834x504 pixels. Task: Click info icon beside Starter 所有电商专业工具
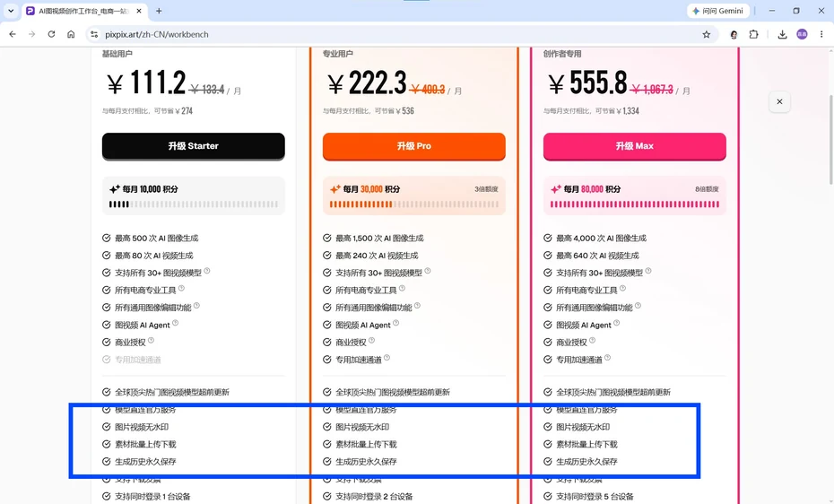[x=181, y=288]
